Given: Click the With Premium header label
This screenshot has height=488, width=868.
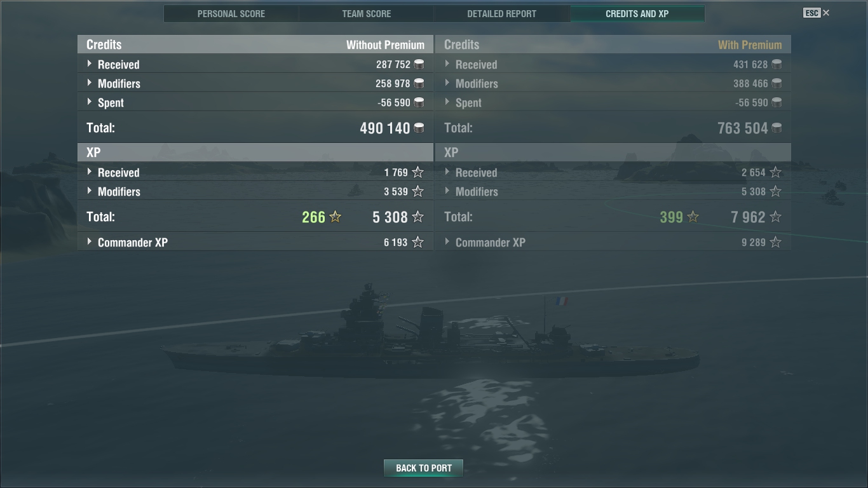Looking at the screenshot, I should (750, 44).
